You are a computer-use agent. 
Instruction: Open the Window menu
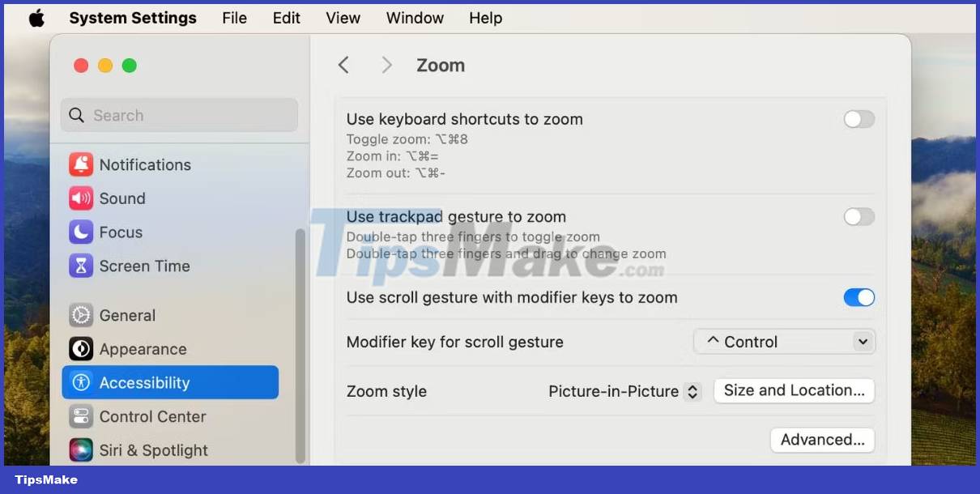pos(415,17)
